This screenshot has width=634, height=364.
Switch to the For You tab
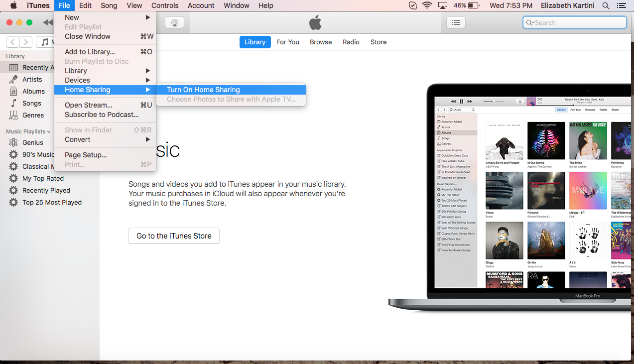(288, 42)
